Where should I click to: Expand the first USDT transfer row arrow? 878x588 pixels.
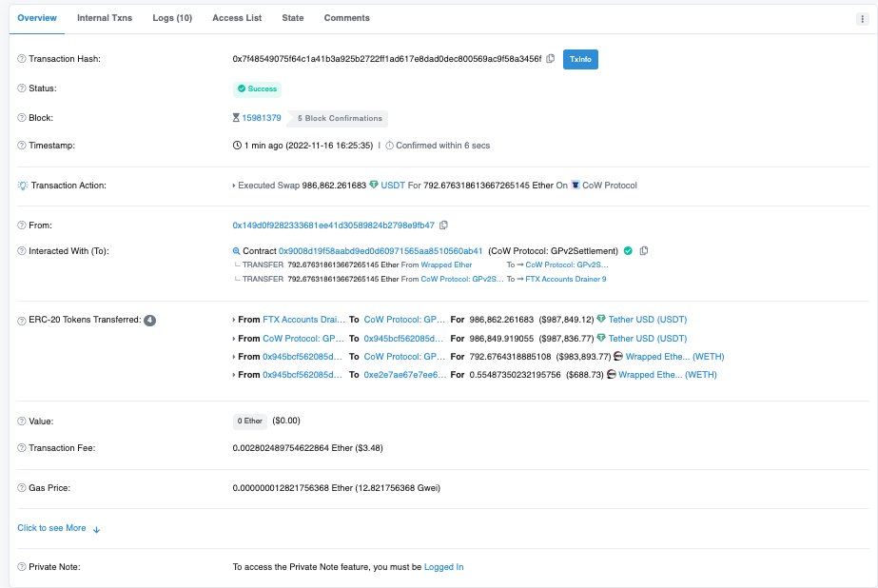pos(234,320)
